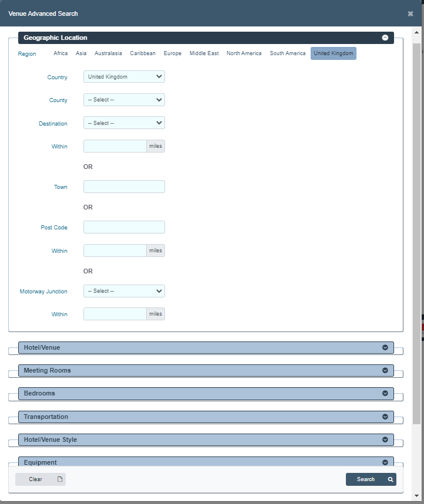Open the Country dropdown
The width and height of the screenshot is (424, 504).
(124, 77)
